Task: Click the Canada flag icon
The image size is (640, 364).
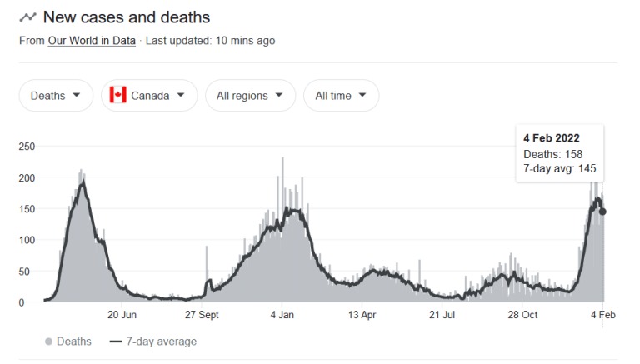Action: pyautogui.click(x=118, y=95)
